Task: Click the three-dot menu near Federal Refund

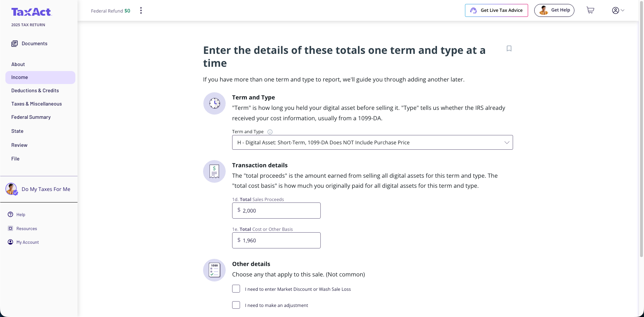Action: [x=141, y=10]
